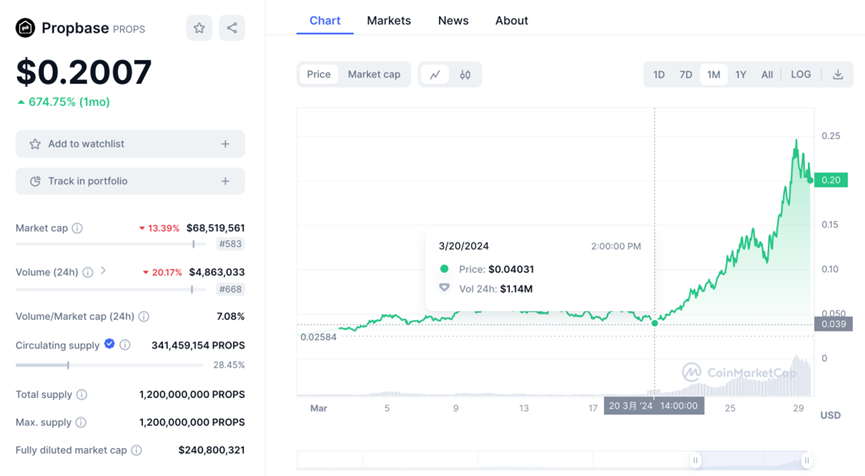865x476 pixels.
Task: Click the $0.2007 price text
Action: [84, 72]
